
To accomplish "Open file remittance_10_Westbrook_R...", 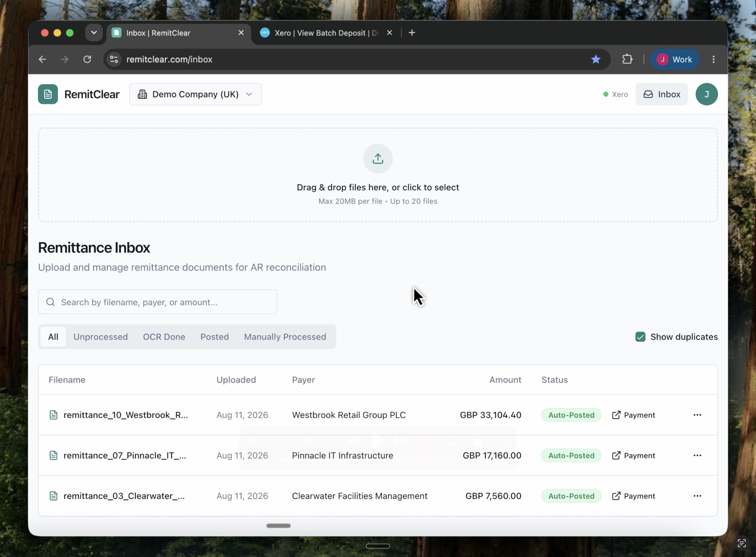I will click(126, 415).
